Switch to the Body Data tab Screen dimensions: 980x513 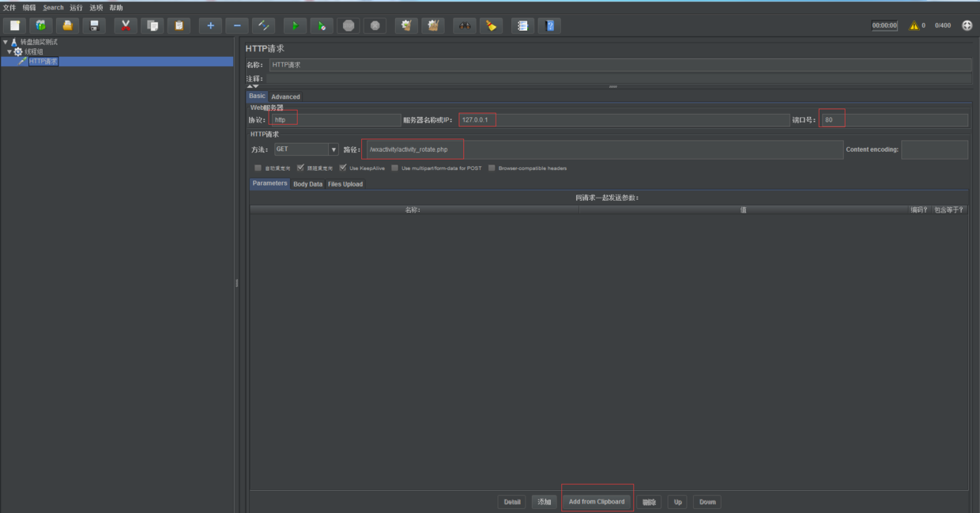point(307,184)
